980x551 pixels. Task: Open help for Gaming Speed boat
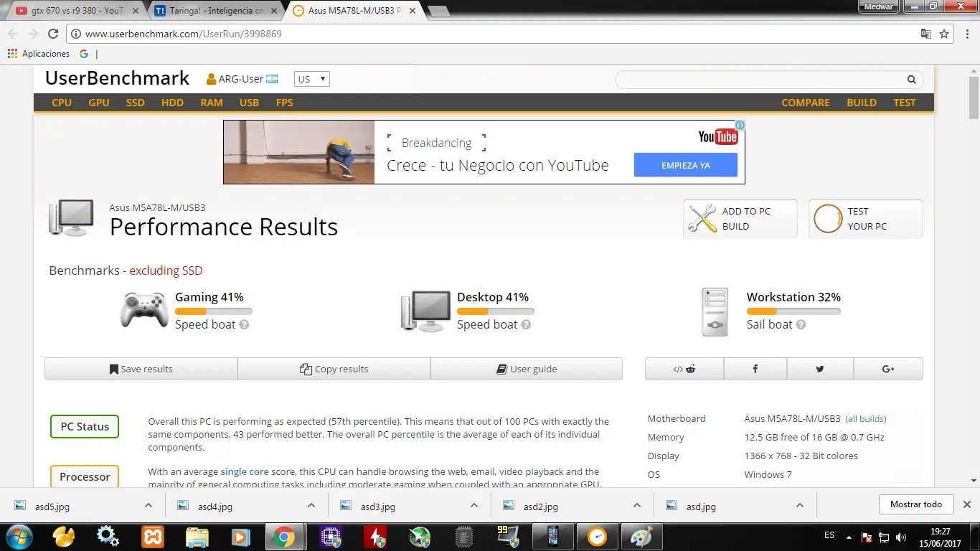pyautogui.click(x=244, y=324)
